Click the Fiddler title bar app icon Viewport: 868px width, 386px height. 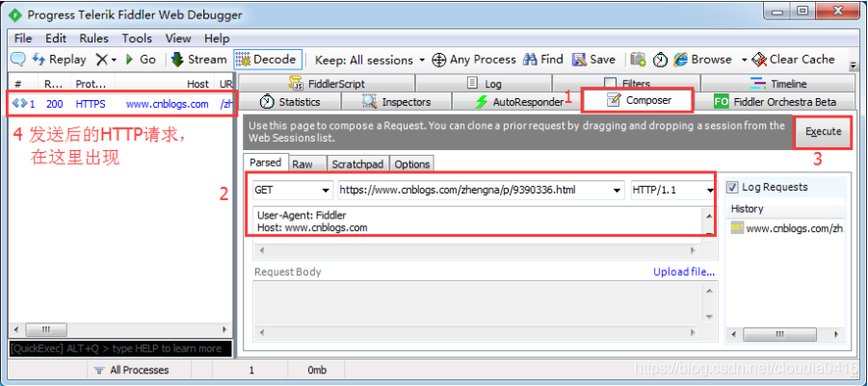(x=16, y=15)
